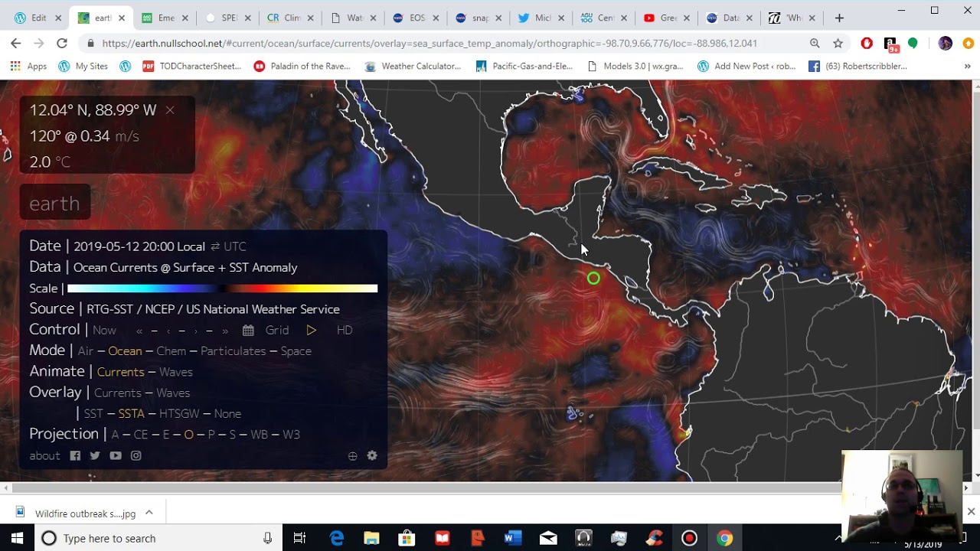Step forward one interval with single-right arrow
980x551 pixels.
(x=196, y=331)
